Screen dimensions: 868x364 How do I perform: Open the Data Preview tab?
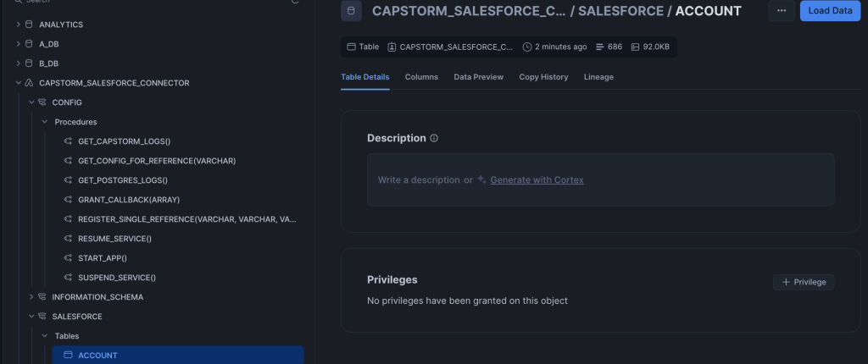coord(478,77)
